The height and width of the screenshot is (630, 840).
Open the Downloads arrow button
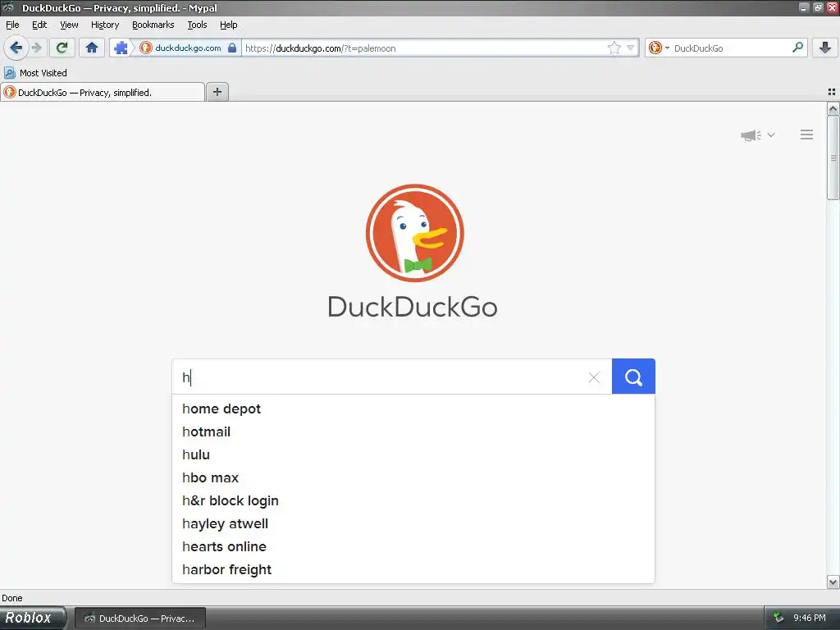tap(825, 48)
